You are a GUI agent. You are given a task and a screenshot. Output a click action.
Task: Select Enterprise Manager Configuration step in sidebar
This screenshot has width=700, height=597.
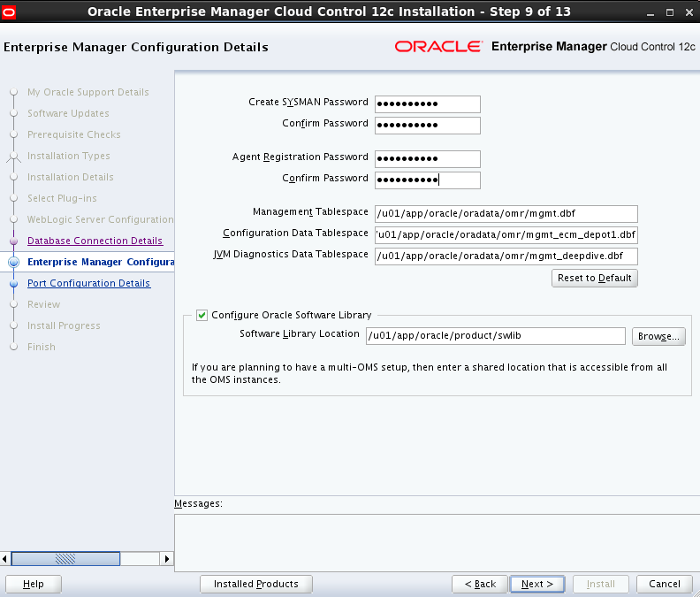(x=101, y=262)
